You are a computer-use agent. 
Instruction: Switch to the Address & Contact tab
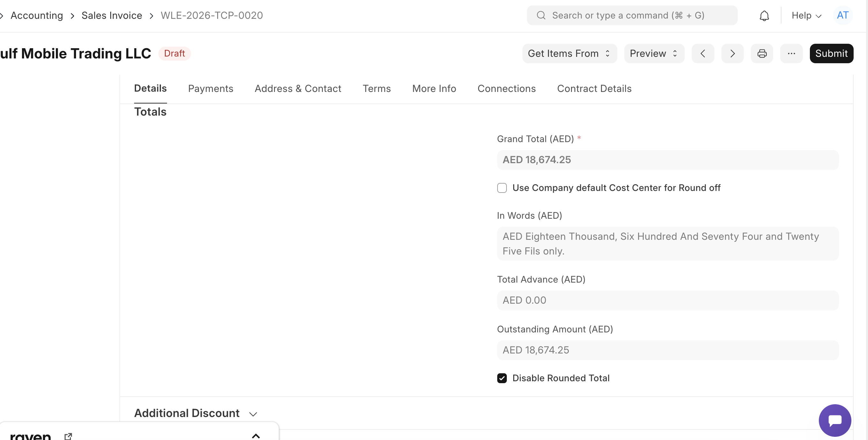pos(298,88)
